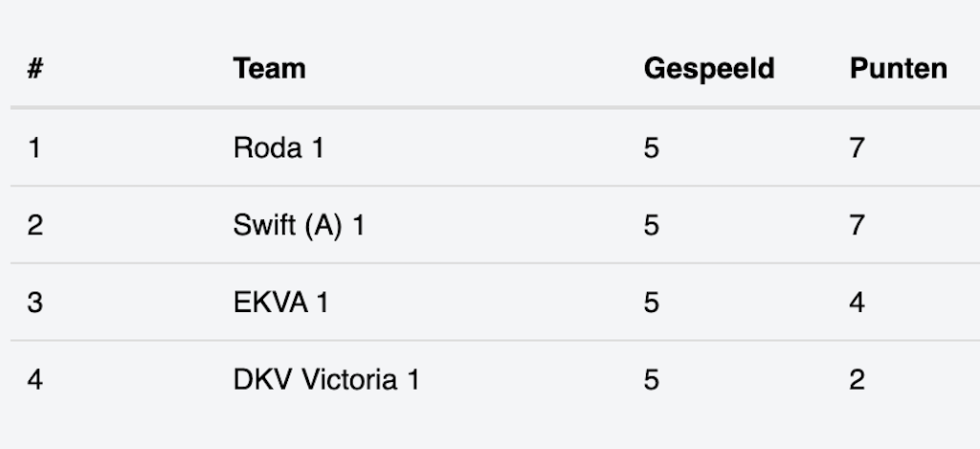
Task: Click Roda 1 games played value
Action: tap(652, 148)
